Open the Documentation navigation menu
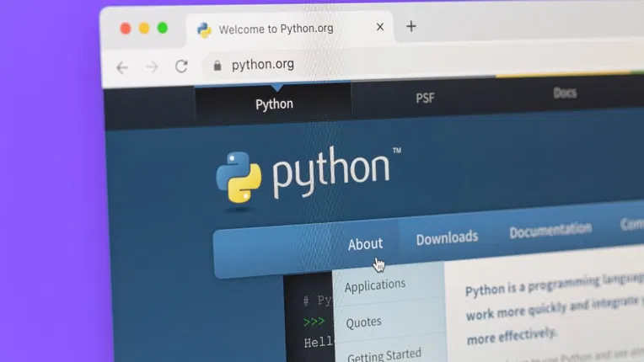This screenshot has width=644, height=362. click(550, 230)
